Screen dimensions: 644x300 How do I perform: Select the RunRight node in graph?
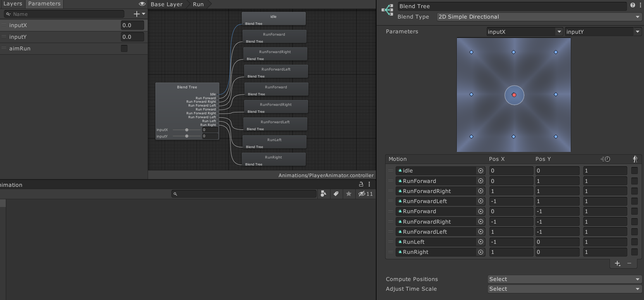[x=274, y=159]
